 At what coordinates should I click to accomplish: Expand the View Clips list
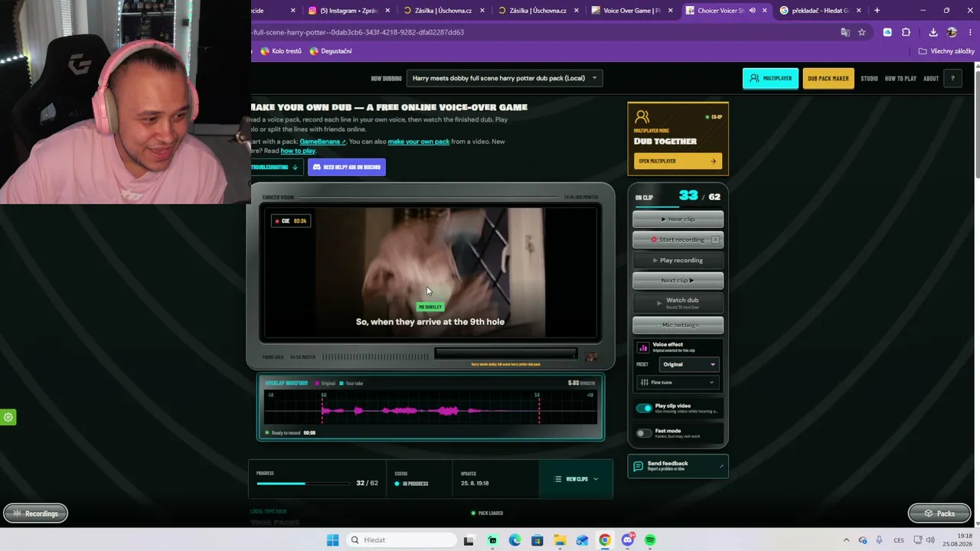[x=577, y=479]
